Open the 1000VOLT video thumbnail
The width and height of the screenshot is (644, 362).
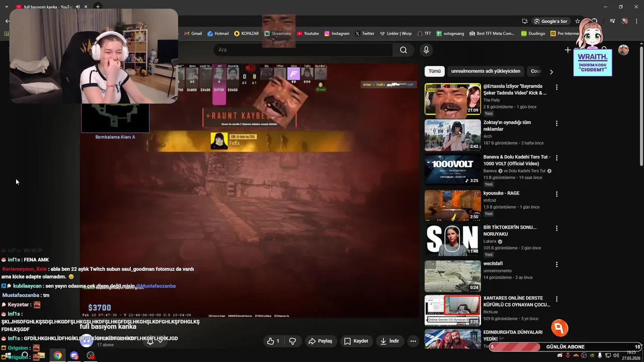click(x=453, y=170)
